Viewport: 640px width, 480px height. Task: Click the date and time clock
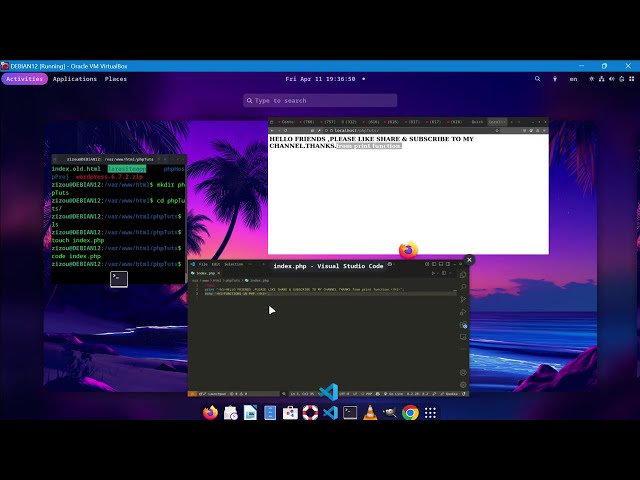pos(320,79)
